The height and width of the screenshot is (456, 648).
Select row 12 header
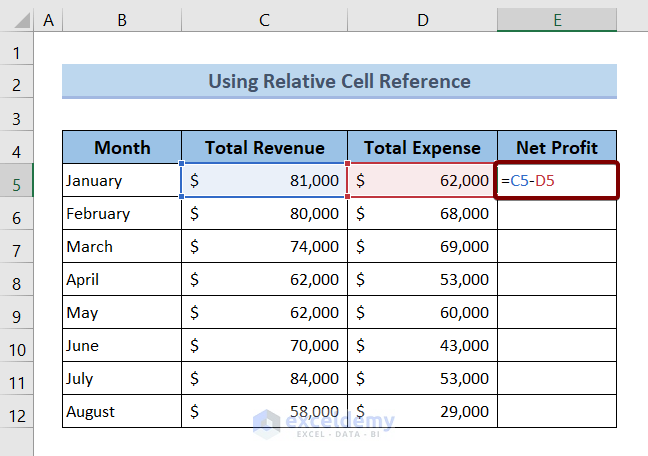point(17,412)
